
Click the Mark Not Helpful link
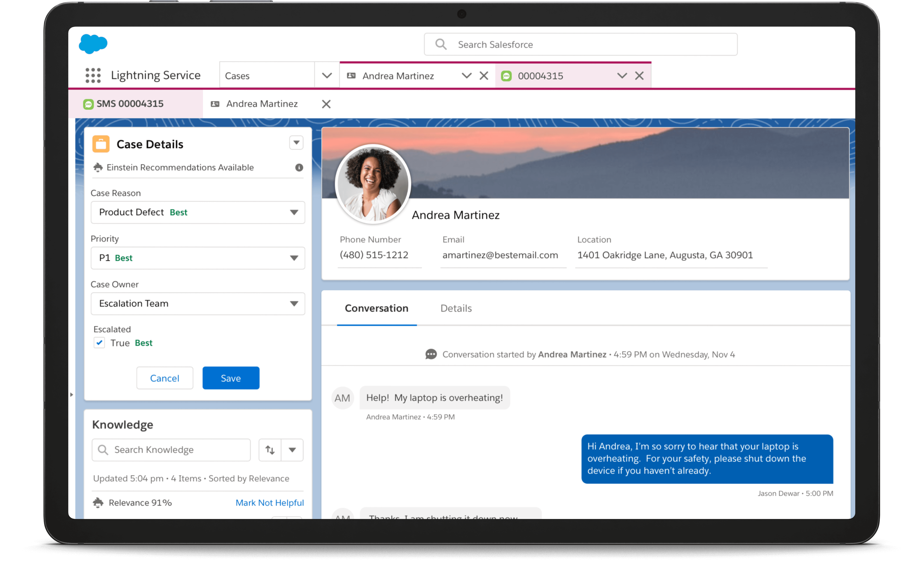coord(269,503)
